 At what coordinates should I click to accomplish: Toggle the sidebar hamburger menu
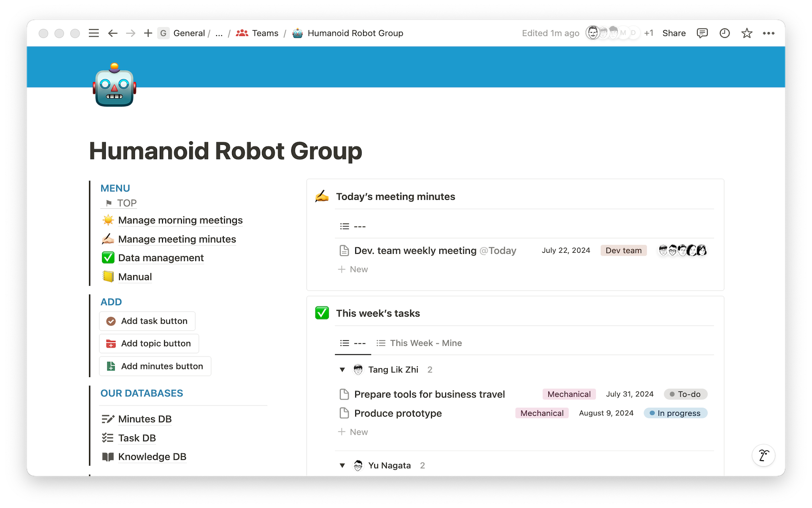tap(93, 33)
